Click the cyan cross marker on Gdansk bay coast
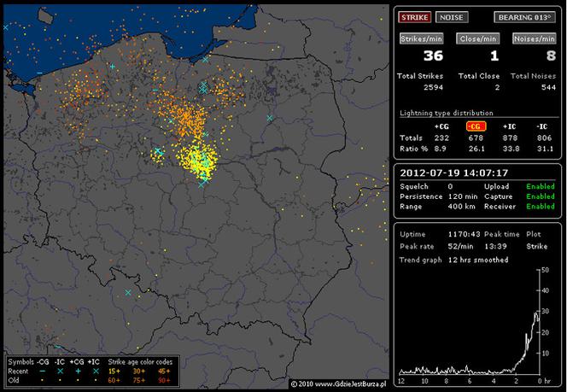 coord(206,59)
